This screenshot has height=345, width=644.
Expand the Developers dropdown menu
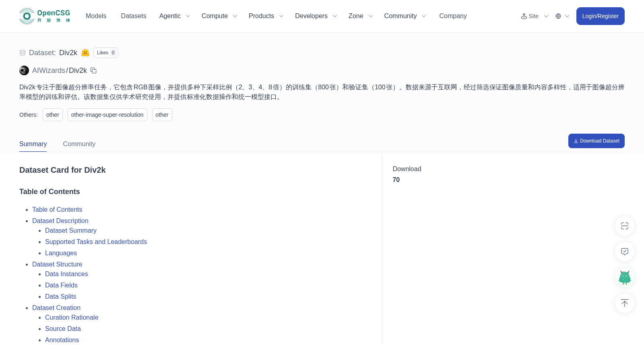[316, 16]
